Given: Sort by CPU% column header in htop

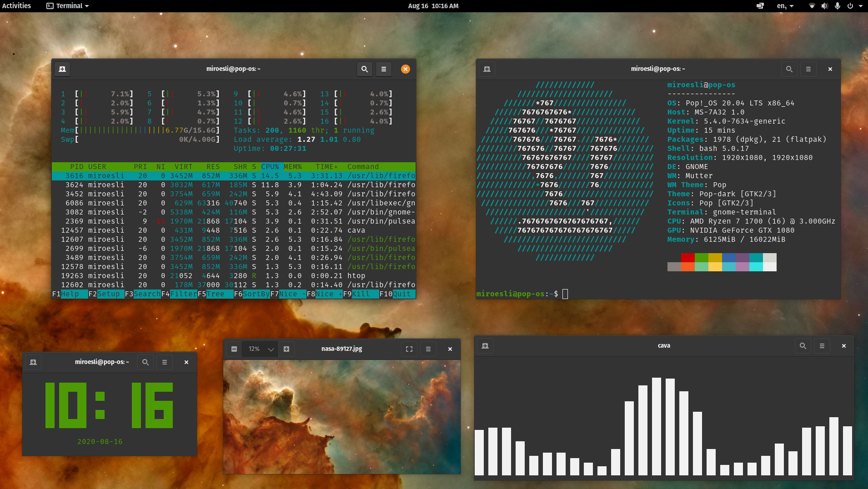Looking at the screenshot, I should tap(270, 167).
